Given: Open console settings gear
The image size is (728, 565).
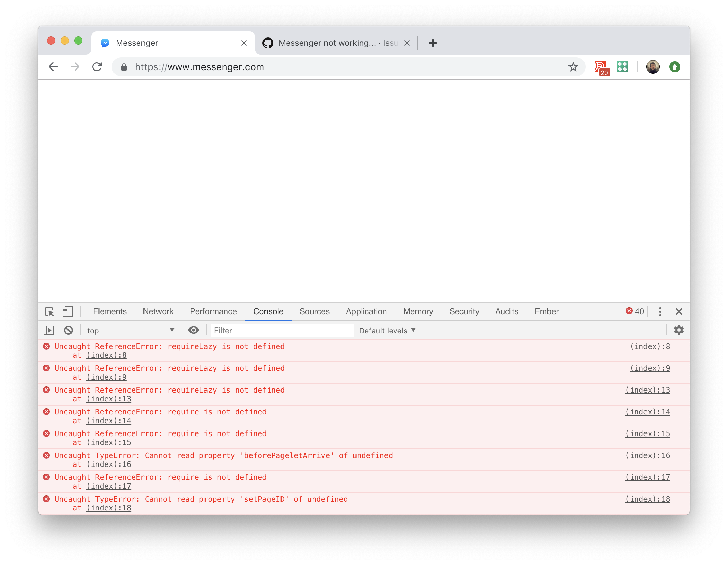Looking at the screenshot, I should (679, 330).
